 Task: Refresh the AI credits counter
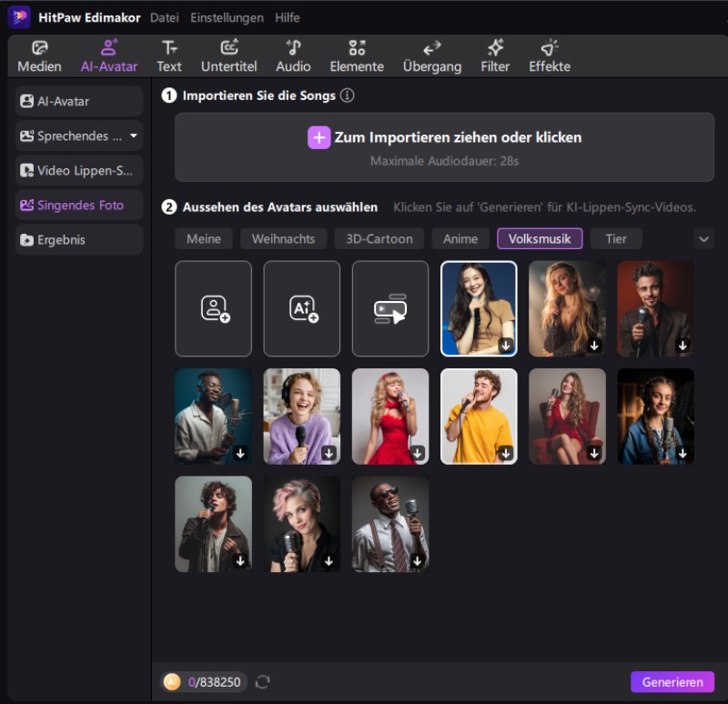[x=263, y=680]
